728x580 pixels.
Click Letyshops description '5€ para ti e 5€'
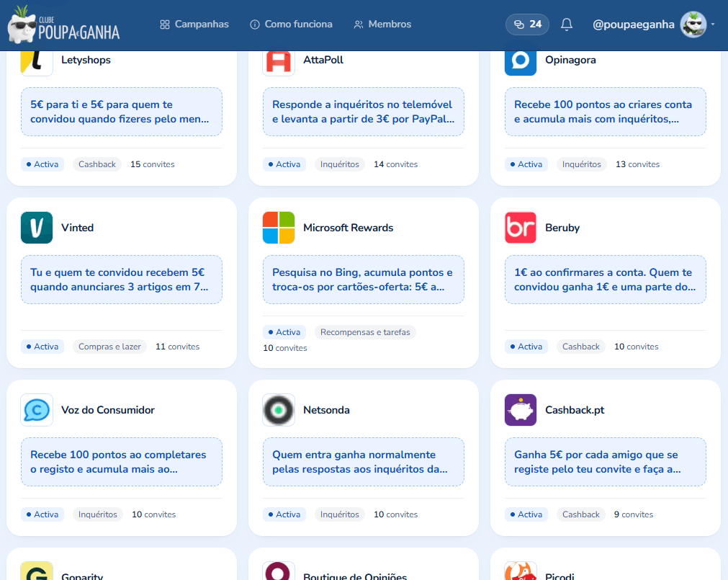tap(122, 112)
